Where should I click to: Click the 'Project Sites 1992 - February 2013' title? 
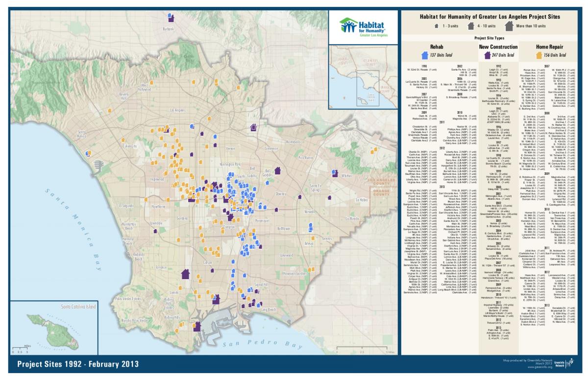click(x=78, y=364)
